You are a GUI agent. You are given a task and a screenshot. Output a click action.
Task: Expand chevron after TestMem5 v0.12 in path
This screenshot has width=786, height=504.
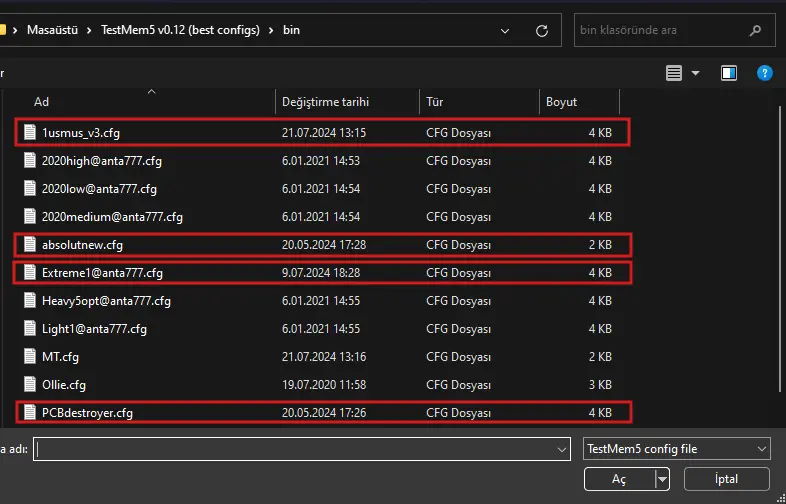pos(271,30)
